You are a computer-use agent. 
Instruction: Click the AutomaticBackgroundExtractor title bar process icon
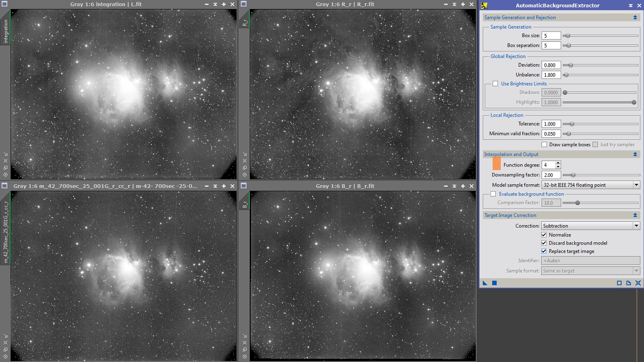[x=484, y=5]
